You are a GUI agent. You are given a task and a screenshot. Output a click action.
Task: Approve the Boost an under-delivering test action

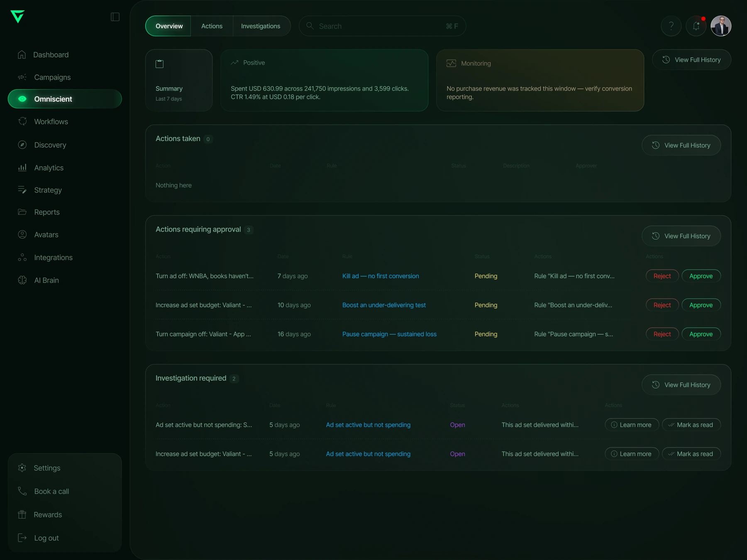pyautogui.click(x=701, y=305)
